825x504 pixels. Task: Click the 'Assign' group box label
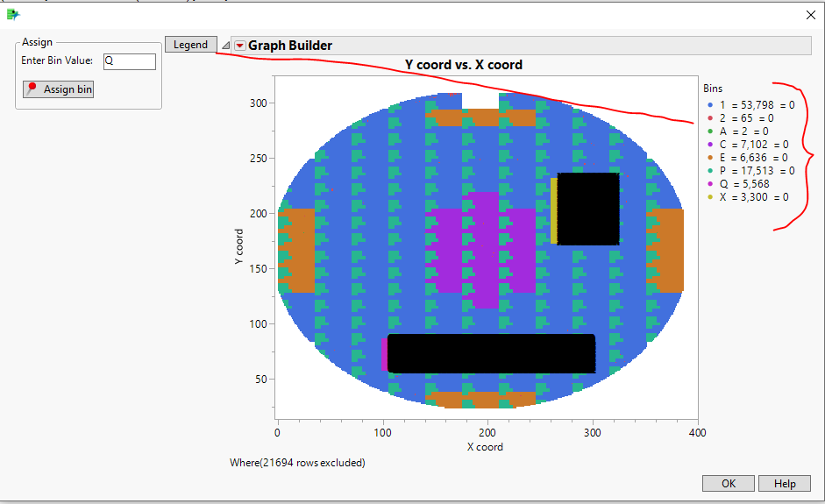pos(38,42)
